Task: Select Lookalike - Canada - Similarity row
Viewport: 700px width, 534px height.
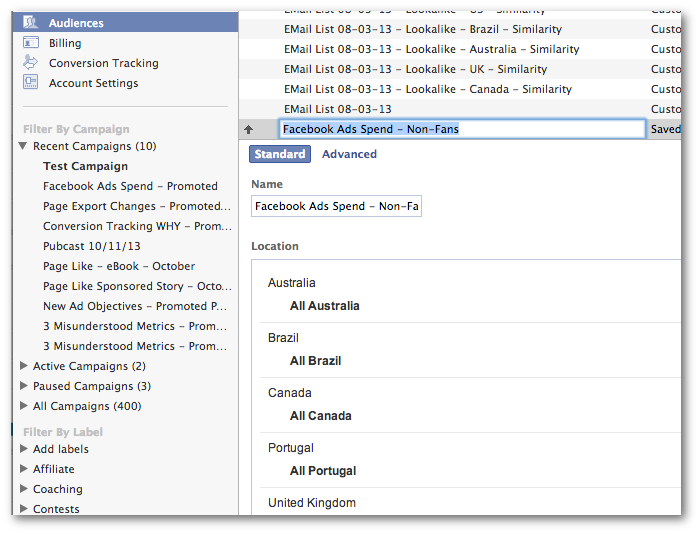Action: (x=460, y=89)
